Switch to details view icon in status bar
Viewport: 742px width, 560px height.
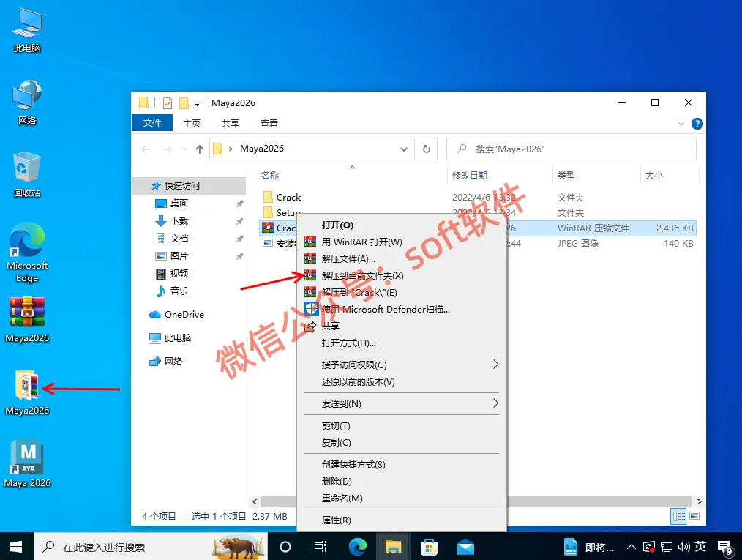[x=678, y=516]
